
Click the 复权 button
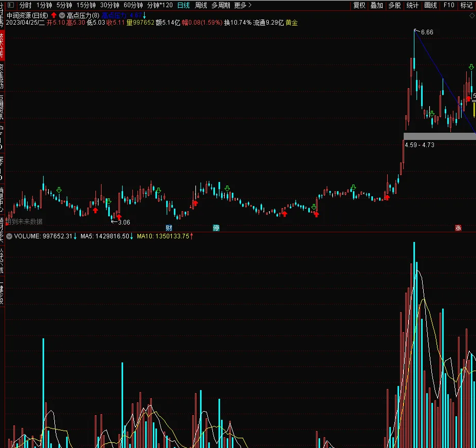coord(360,5)
